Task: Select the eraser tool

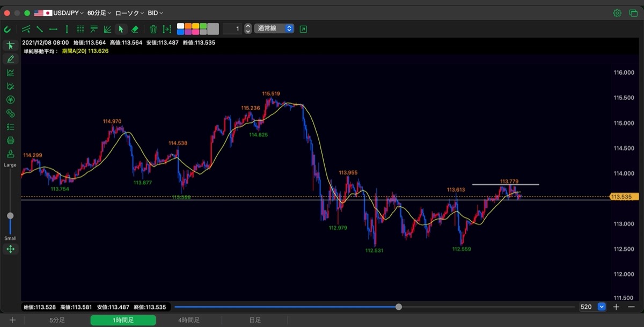Action: click(135, 29)
